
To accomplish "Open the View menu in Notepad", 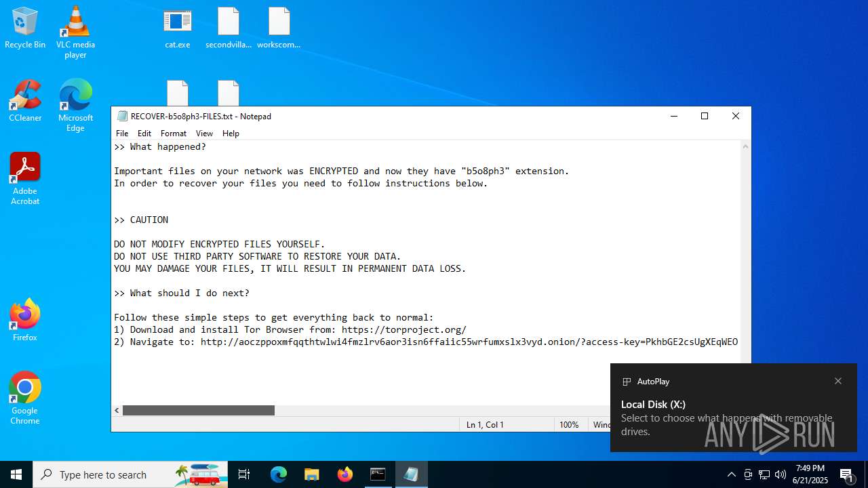I will 204,134.
